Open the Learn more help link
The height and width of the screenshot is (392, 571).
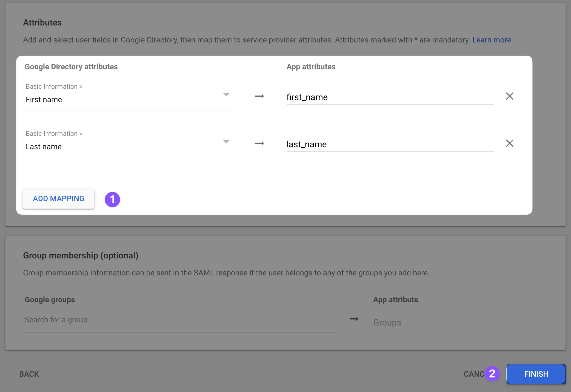[492, 40]
